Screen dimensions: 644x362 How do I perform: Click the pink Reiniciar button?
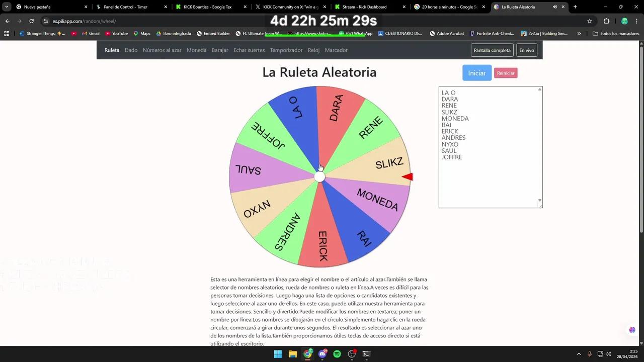click(506, 73)
